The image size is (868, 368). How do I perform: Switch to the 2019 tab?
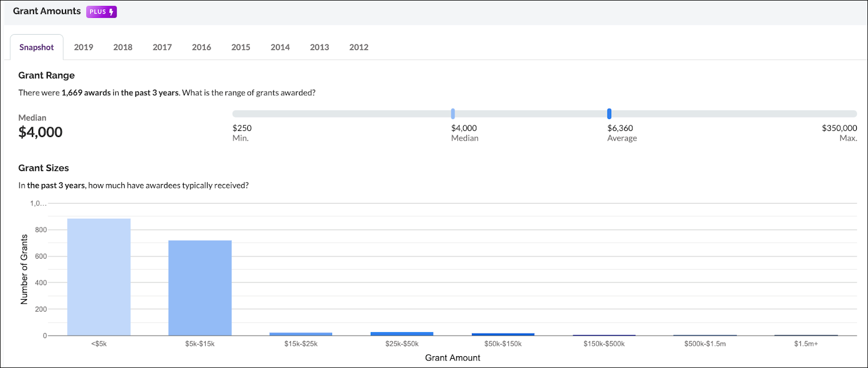83,47
